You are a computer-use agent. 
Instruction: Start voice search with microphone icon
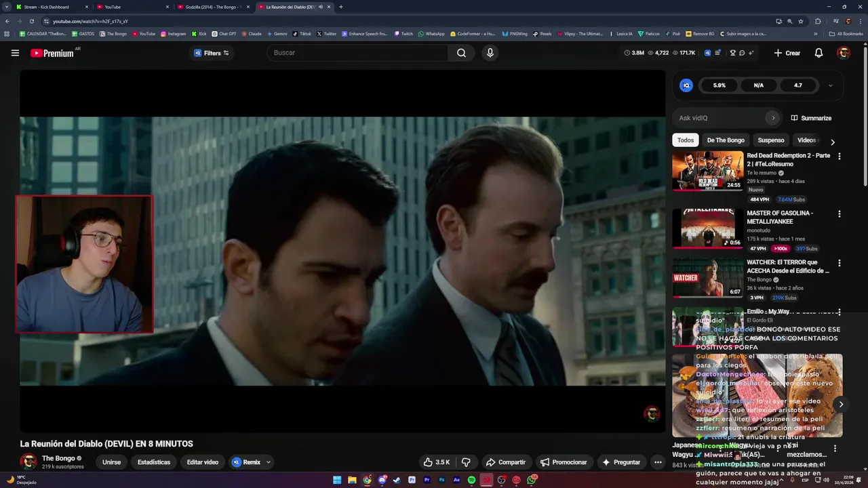point(490,53)
